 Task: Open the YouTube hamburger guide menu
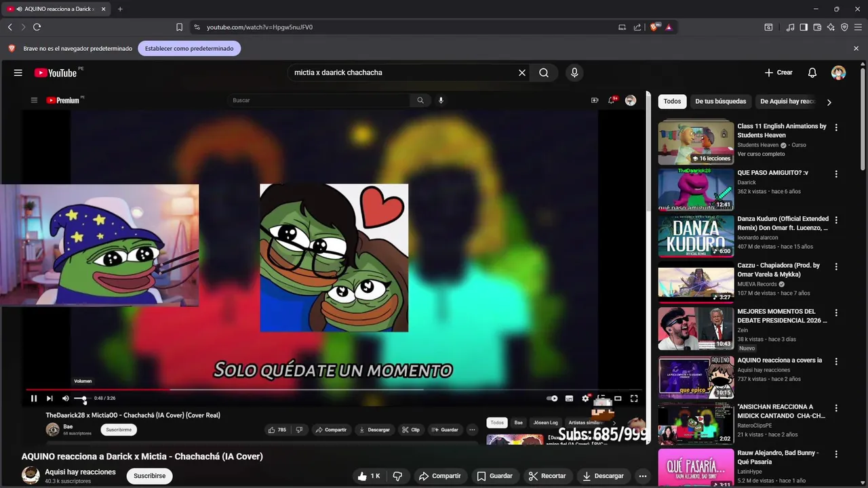pos(18,73)
